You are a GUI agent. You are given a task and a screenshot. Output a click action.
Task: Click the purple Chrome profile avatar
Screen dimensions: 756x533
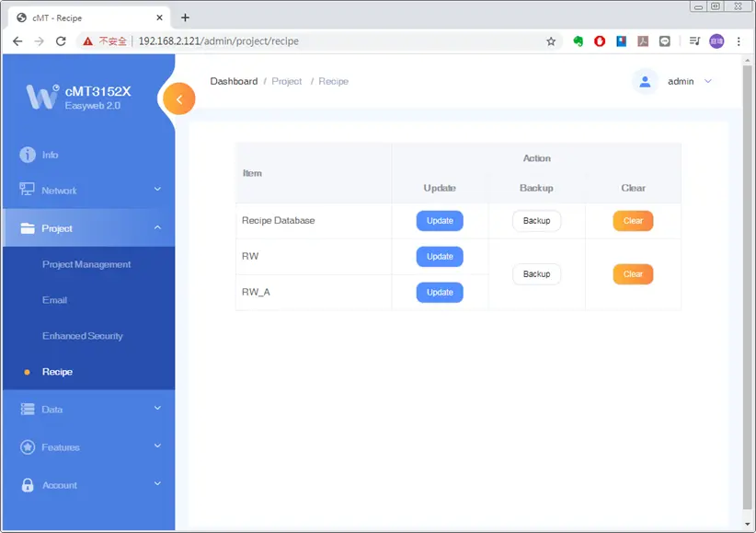716,41
